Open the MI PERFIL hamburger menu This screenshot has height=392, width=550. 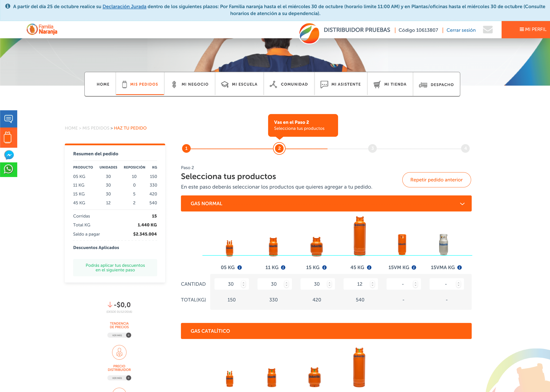coord(533,29)
